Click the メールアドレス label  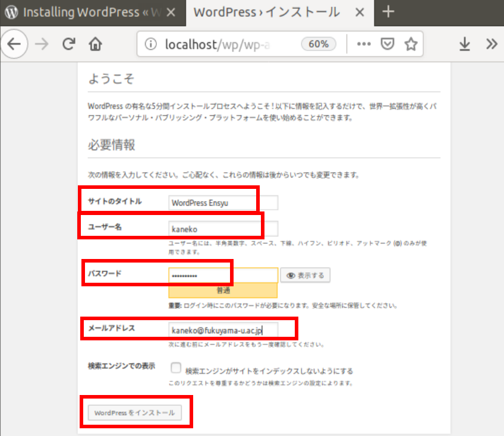[x=112, y=328]
